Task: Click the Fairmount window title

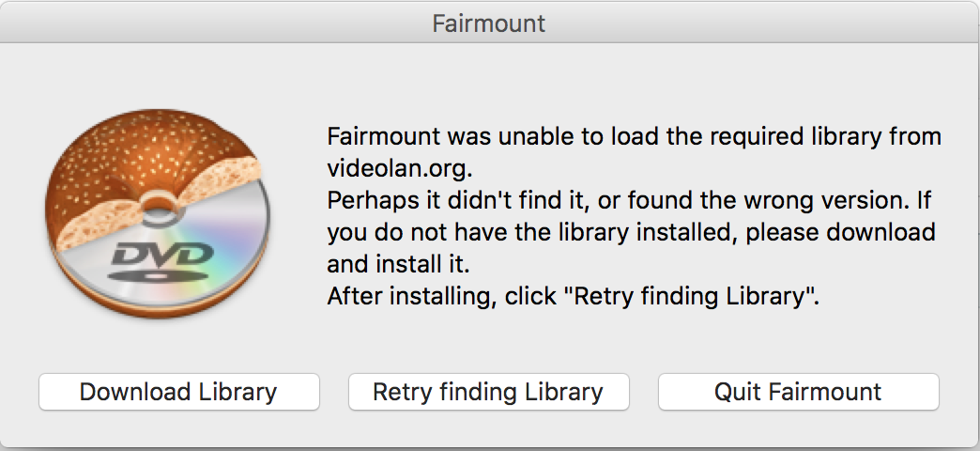Action: [x=489, y=23]
